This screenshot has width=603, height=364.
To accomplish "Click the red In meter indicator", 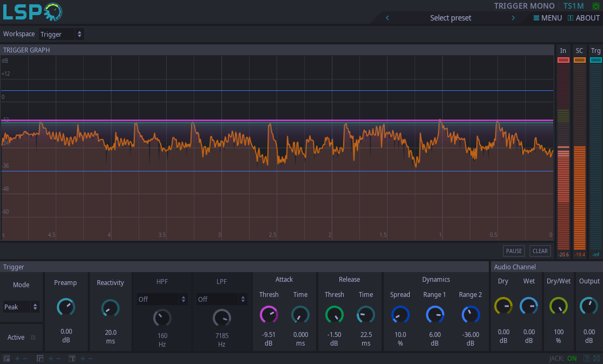I will (563, 60).
